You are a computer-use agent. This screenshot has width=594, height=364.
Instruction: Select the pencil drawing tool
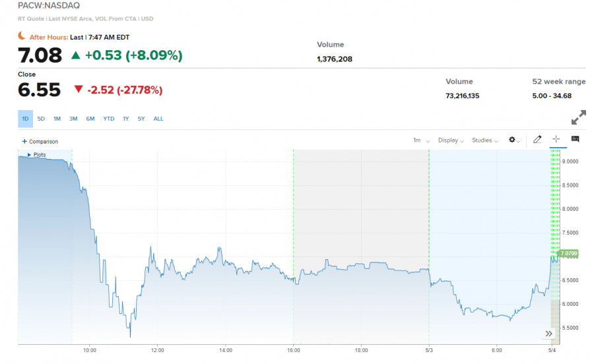point(537,140)
